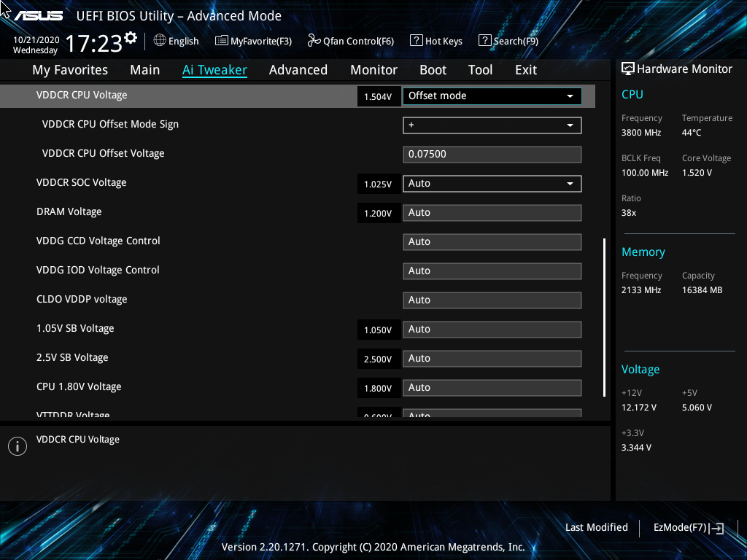Image resolution: width=747 pixels, height=560 pixels.
Task: Open Hot Keys help
Action: pyautogui.click(x=436, y=41)
